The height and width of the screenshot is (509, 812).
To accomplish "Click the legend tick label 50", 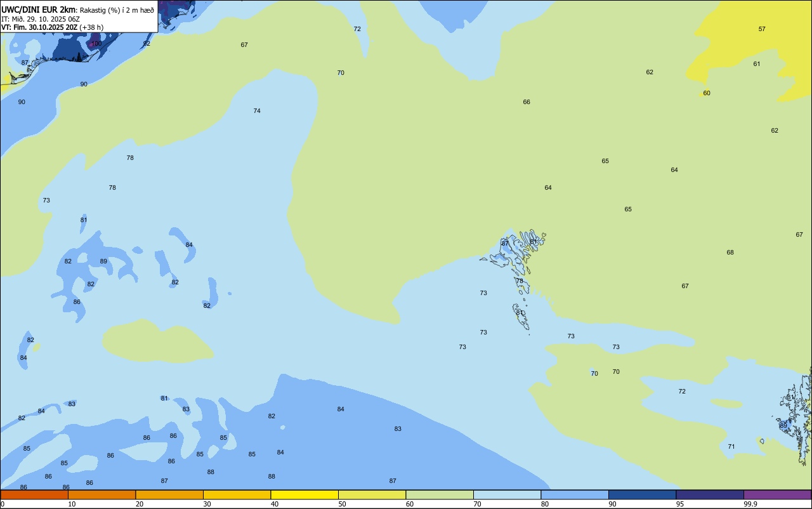I will tap(342, 504).
